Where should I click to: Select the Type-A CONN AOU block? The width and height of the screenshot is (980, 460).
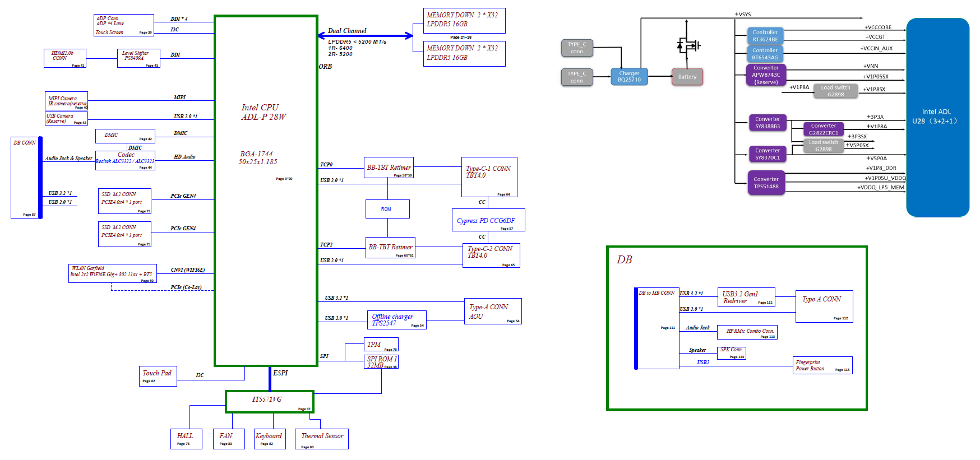point(493,312)
